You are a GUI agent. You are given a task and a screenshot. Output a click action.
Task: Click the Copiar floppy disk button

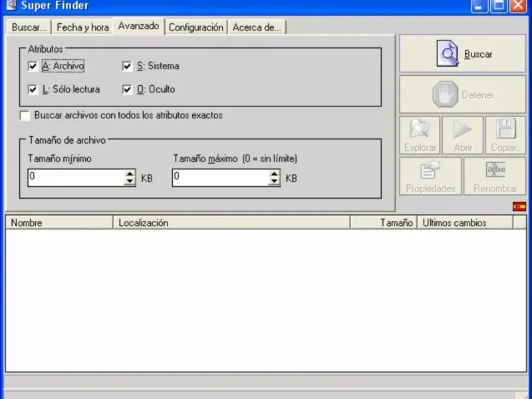(x=505, y=136)
